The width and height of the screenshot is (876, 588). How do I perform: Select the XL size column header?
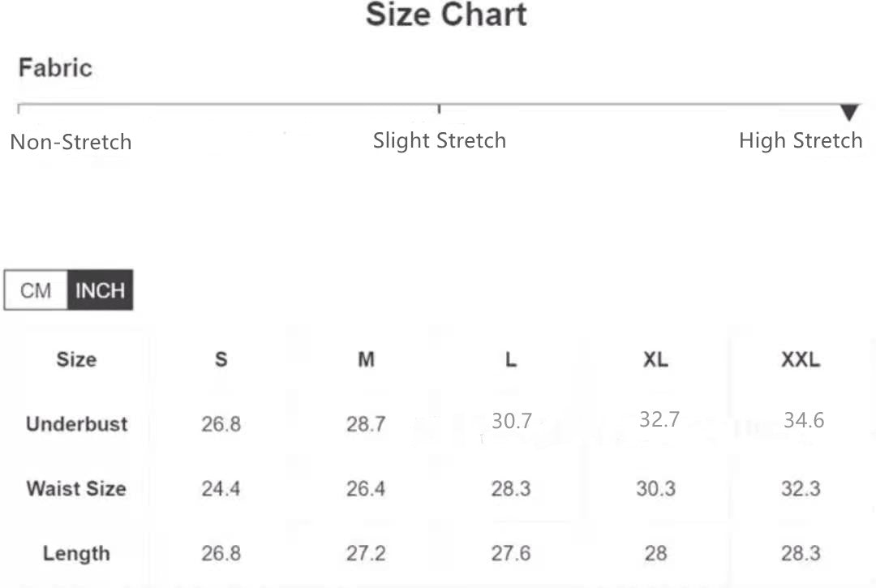[x=655, y=359]
